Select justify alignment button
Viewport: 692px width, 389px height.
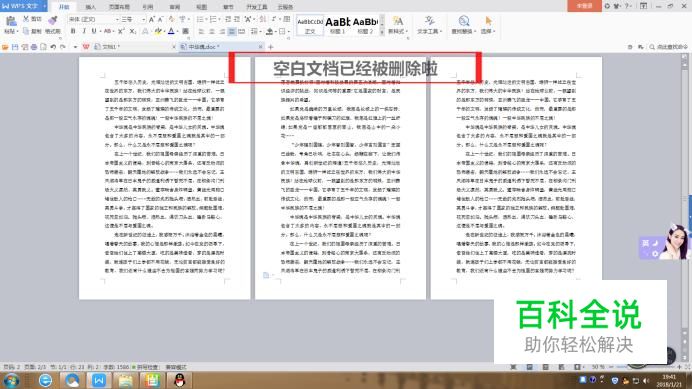[232, 32]
